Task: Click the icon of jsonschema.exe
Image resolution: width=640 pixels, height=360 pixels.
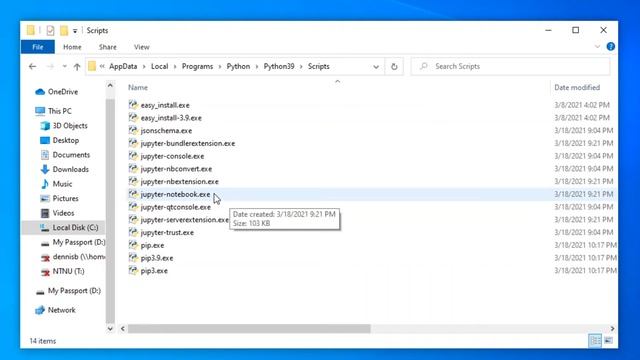Action: (x=133, y=130)
